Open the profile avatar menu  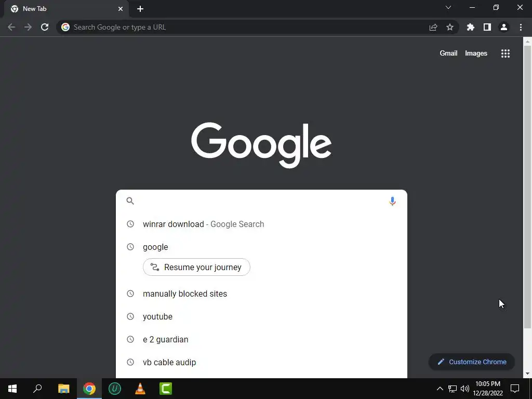pos(504,27)
